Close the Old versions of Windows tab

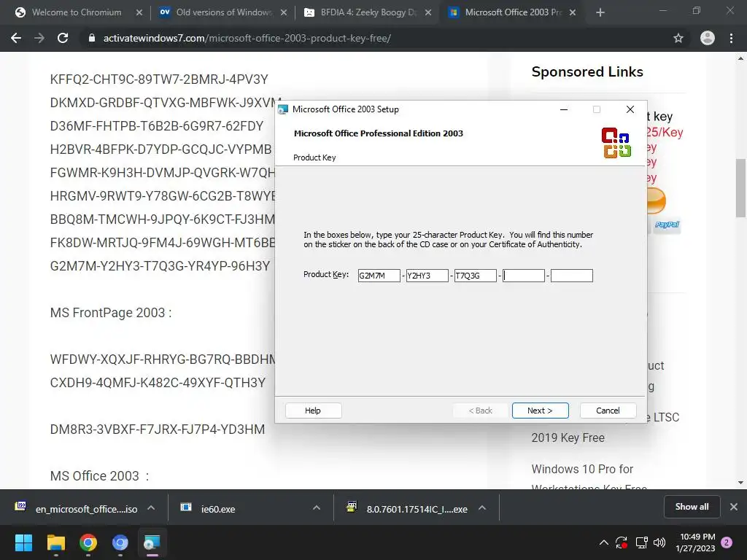coord(284,12)
